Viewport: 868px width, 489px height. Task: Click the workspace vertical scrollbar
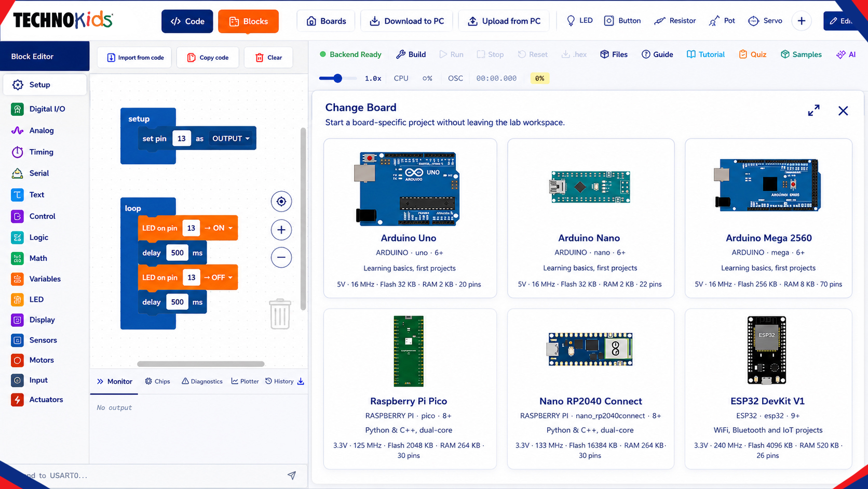point(303,219)
